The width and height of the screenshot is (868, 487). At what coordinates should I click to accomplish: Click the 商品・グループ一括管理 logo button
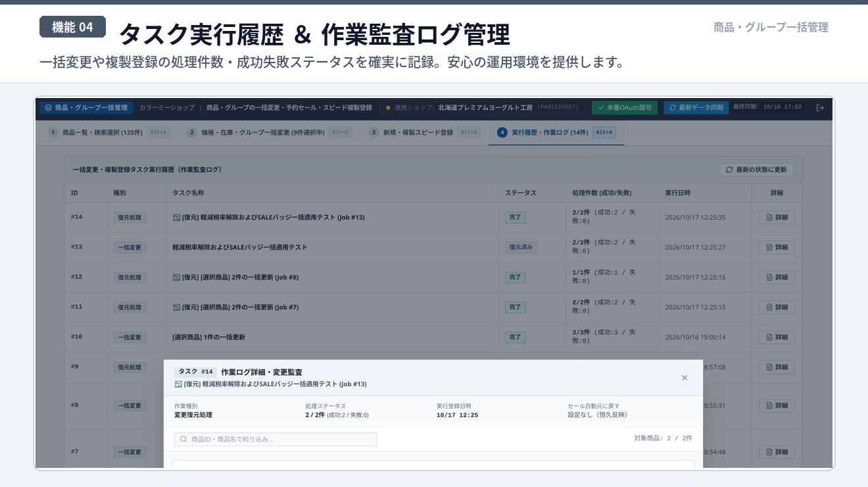click(86, 107)
